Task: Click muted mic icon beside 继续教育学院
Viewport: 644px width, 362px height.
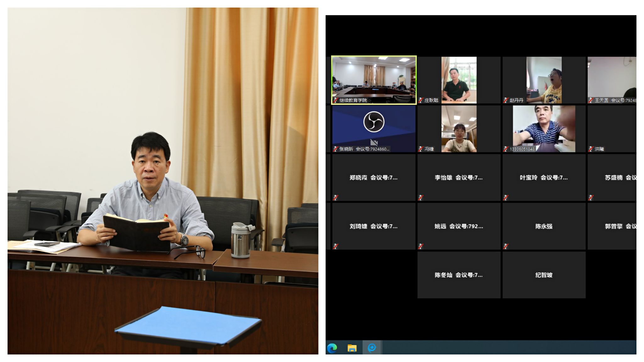Action: [x=336, y=100]
